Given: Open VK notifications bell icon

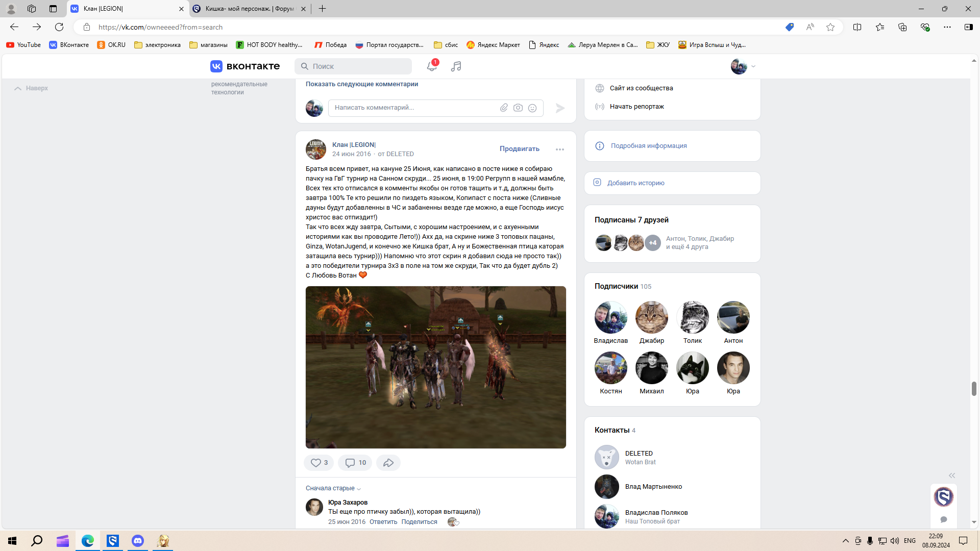Looking at the screenshot, I should (431, 66).
